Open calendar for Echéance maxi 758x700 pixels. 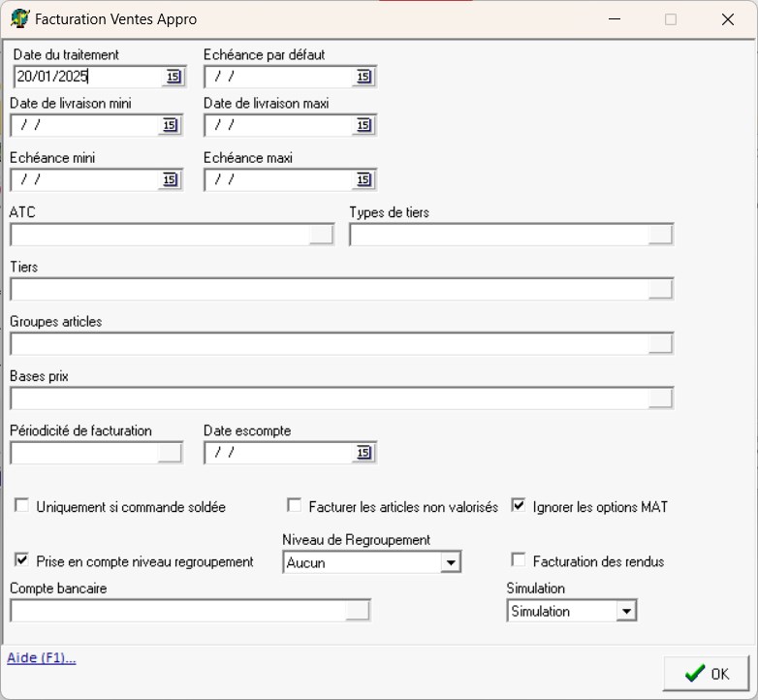click(x=363, y=179)
